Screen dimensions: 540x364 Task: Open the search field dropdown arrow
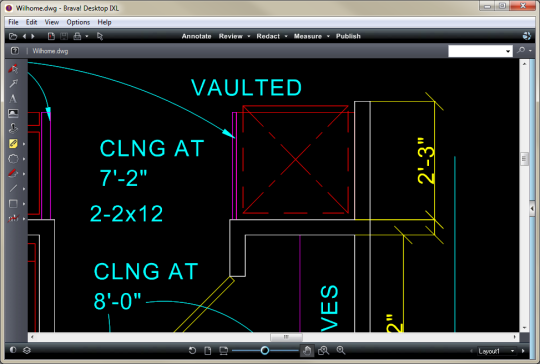[508, 51]
